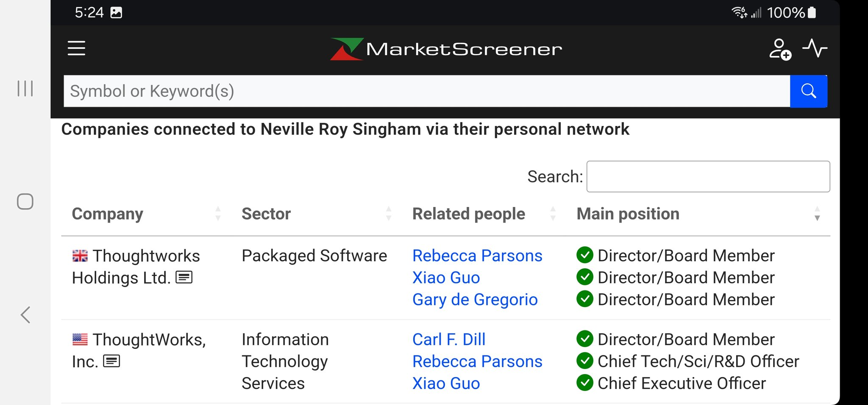Open details icon next to ThoughtWorks, Inc.
The height and width of the screenshot is (405, 868).
[111, 361]
